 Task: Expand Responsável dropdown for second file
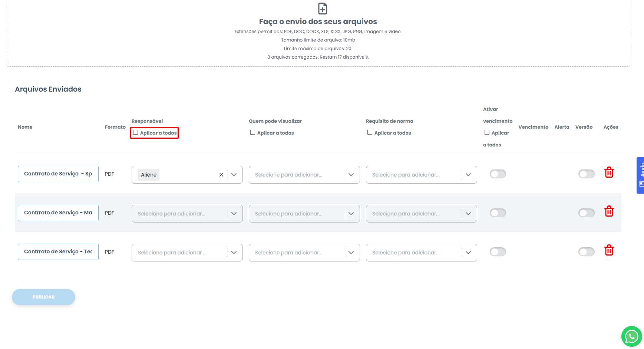(234, 214)
